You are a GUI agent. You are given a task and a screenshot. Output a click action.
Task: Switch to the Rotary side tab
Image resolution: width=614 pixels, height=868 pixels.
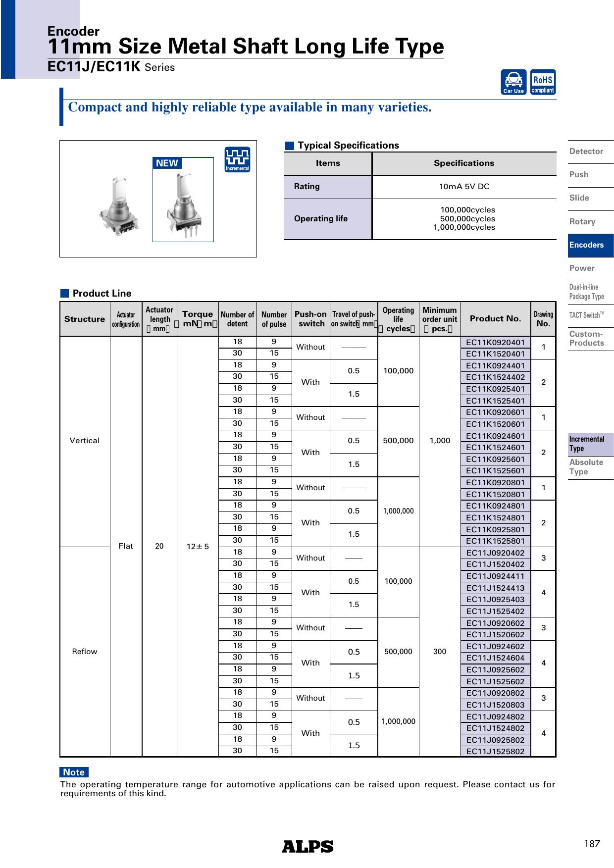582,222
